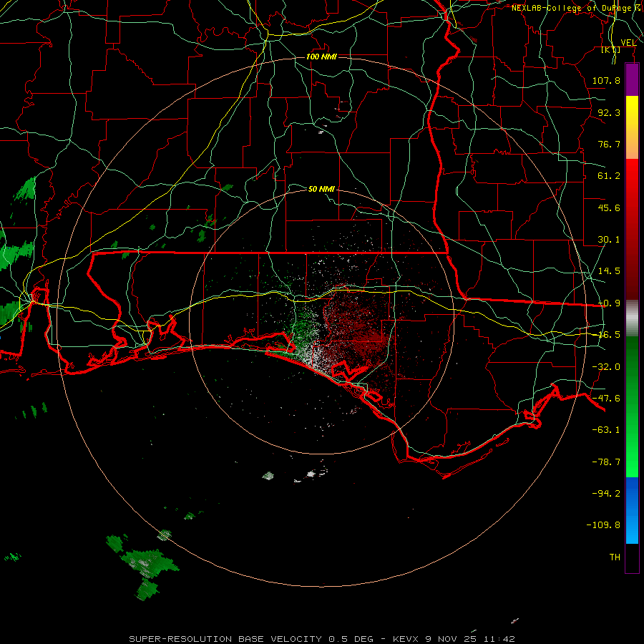Screen dimensions: 644x644
Task: Click the 45.6 velocity scale value
Action: (609, 208)
